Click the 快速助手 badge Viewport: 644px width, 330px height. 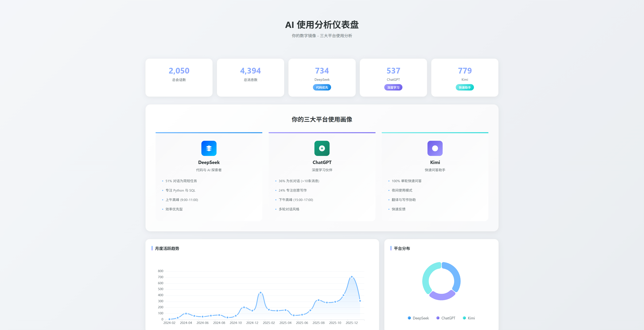pyautogui.click(x=465, y=87)
